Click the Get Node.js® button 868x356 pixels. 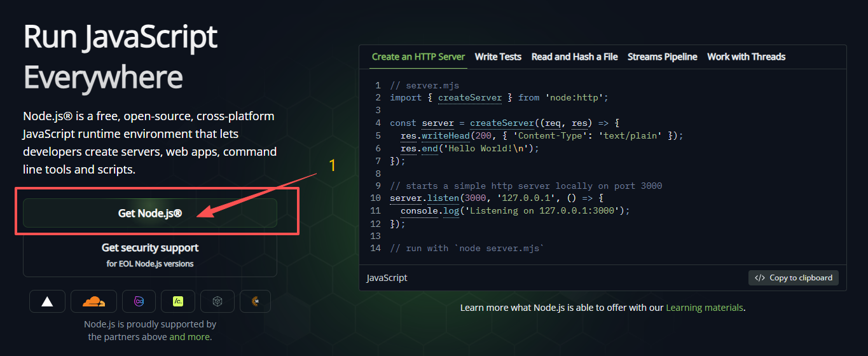pos(150,213)
